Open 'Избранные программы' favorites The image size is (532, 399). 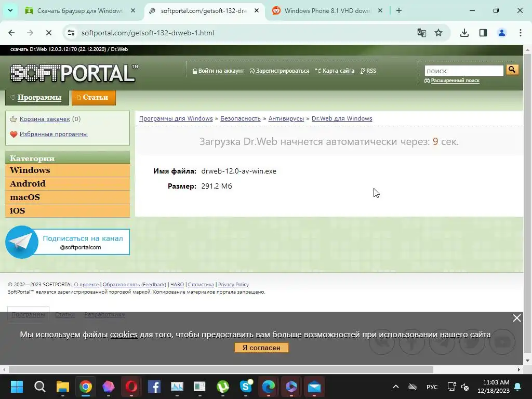tap(54, 135)
